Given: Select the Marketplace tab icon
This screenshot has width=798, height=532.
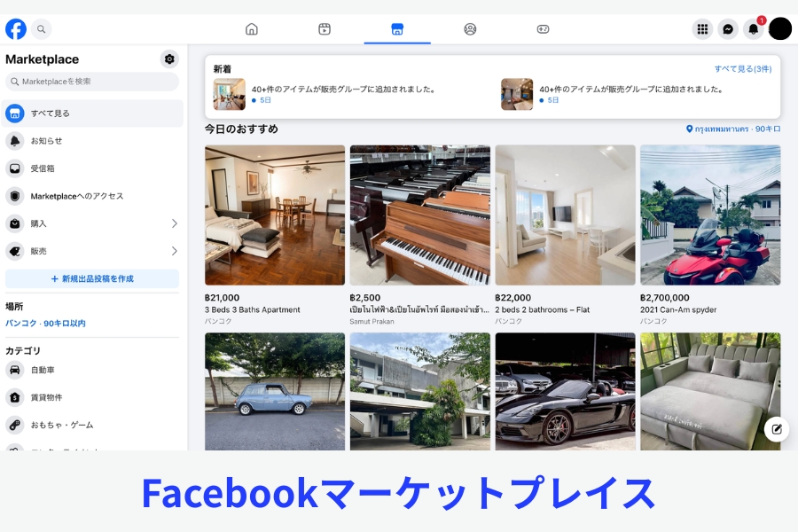Looking at the screenshot, I should click(397, 29).
